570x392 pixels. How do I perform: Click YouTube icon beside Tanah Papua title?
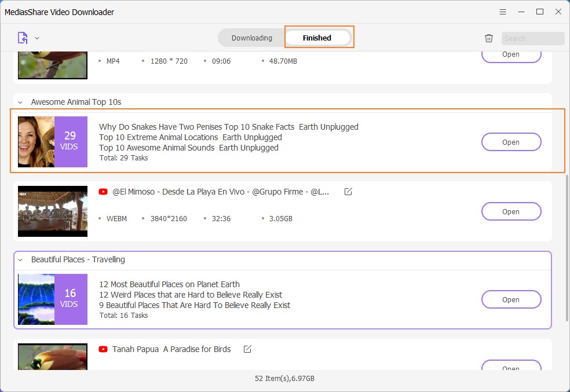pyautogui.click(x=103, y=349)
